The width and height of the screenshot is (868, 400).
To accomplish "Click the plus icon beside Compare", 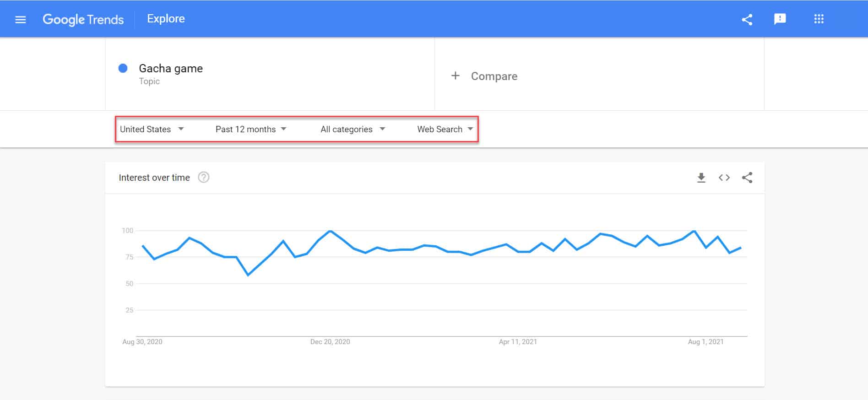I will tap(455, 76).
